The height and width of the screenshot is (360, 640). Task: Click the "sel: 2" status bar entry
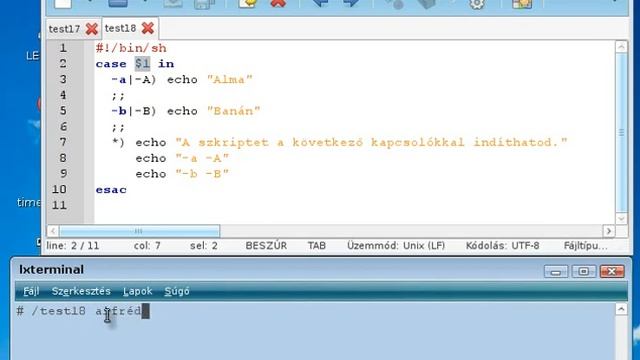coord(204,246)
